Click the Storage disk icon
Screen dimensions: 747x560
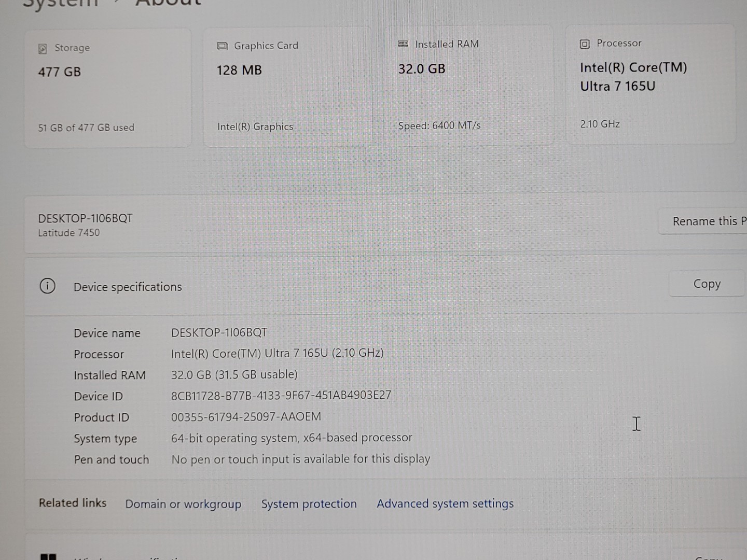(43, 48)
